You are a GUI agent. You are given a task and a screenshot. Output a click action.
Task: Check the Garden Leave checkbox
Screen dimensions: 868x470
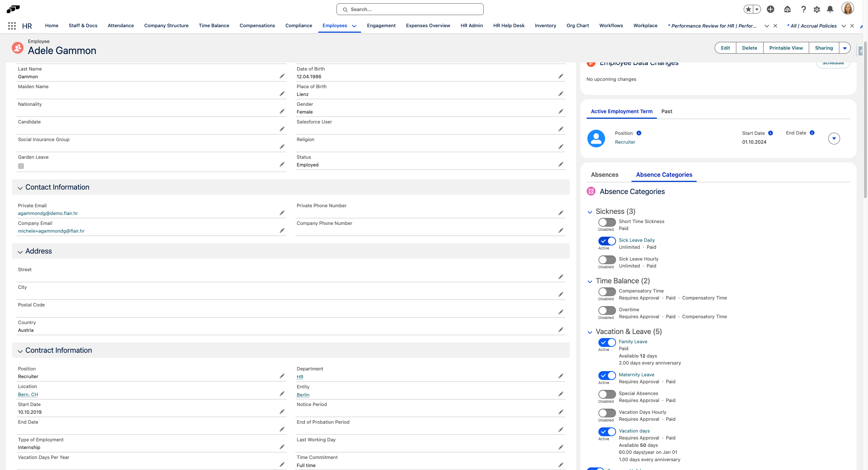tap(21, 166)
